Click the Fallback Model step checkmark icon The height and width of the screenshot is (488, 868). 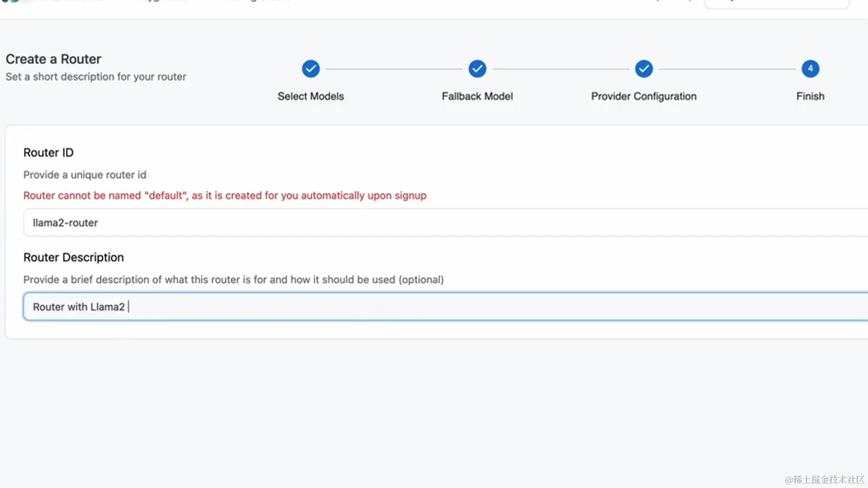point(477,69)
